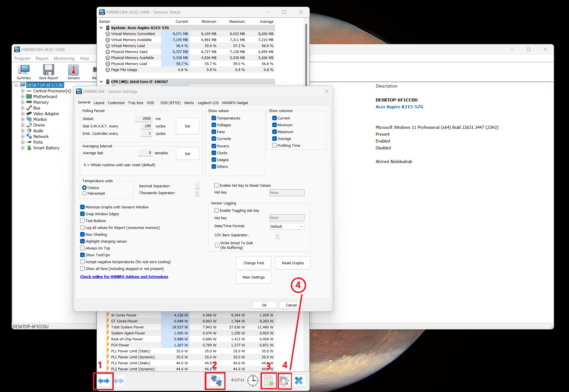Image resolution: width=569 pixels, height=392 pixels.
Task: Click the Average last samples field
Action: pos(145,153)
